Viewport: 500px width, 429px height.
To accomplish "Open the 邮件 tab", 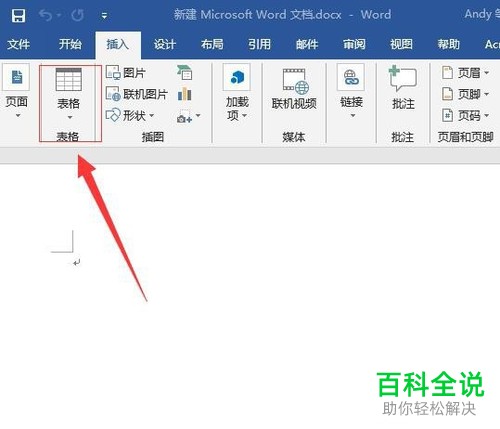I will [307, 44].
